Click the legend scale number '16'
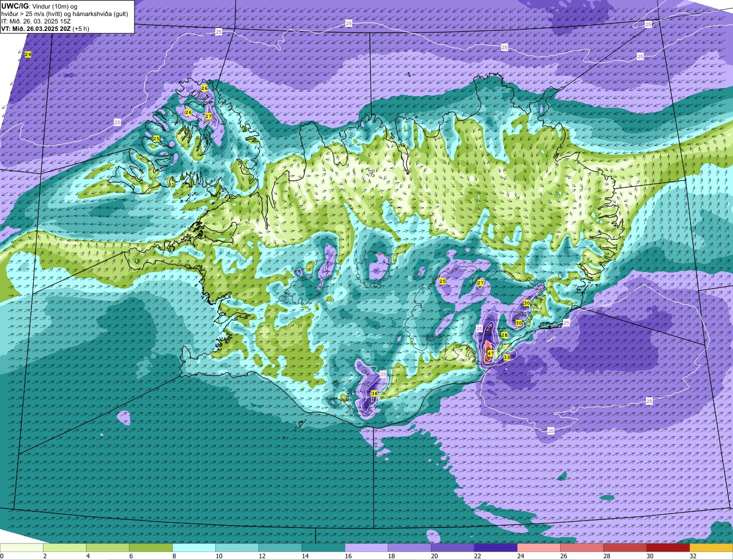 (348, 556)
